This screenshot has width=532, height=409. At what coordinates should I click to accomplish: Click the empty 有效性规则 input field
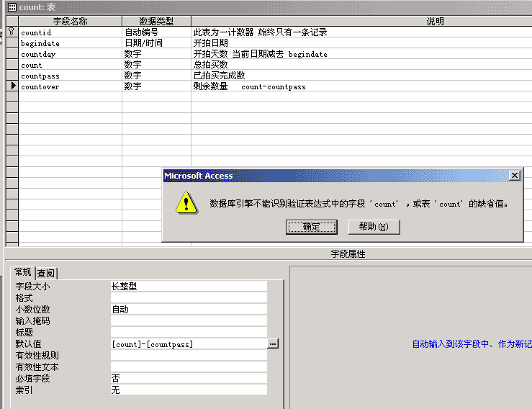point(189,356)
